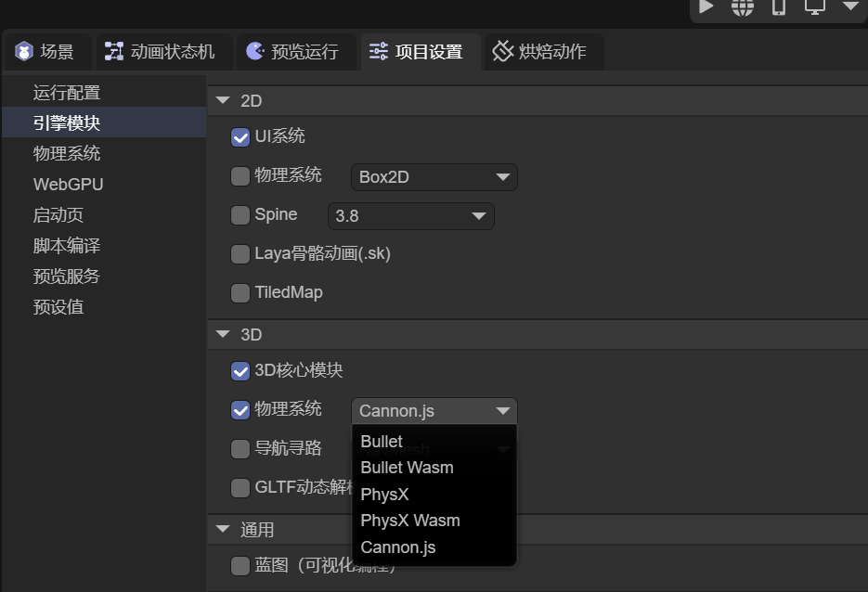The width and height of the screenshot is (868, 592).
Task: Enable the Spine checkbox
Action: [x=240, y=215]
